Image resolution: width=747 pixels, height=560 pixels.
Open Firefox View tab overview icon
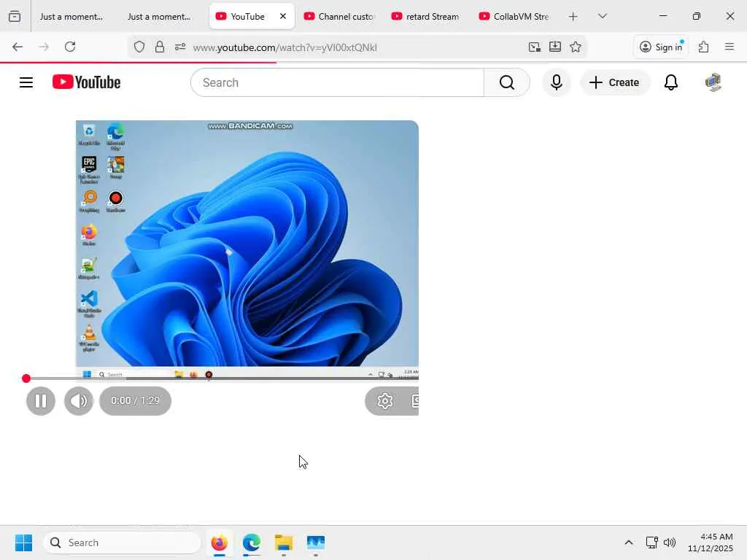pyautogui.click(x=15, y=16)
